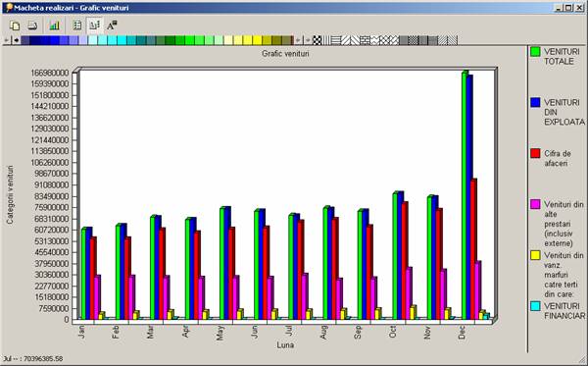Open the font settings 'A' icon
The image size is (588, 366).
[112, 26]
